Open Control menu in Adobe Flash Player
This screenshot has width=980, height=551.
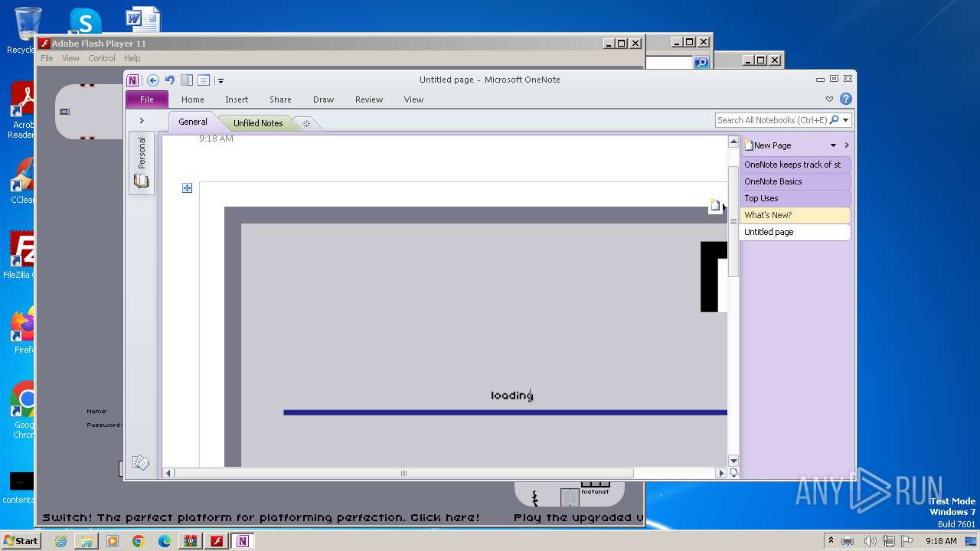[x=102, y=58]
